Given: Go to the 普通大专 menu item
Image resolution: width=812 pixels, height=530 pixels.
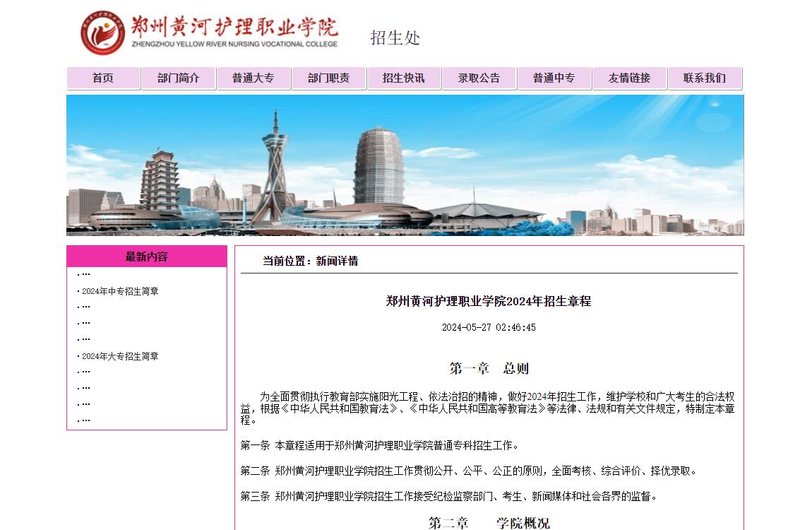Looking at the screenshot, I should point(253,78).
